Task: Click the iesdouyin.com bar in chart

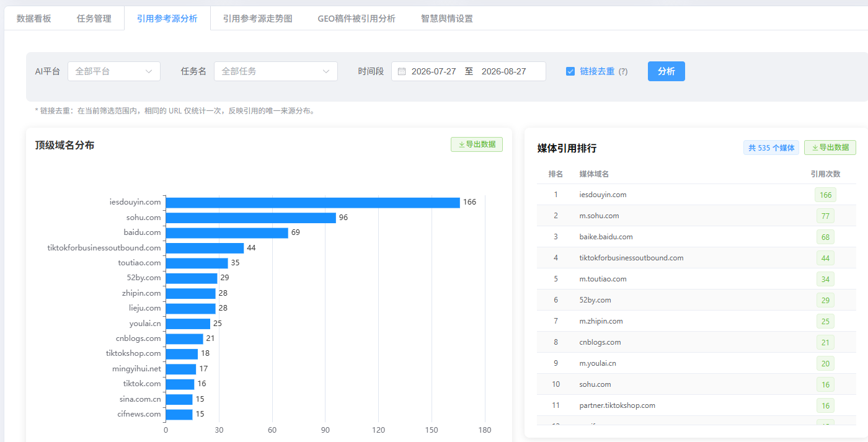Action: point(312,202)
